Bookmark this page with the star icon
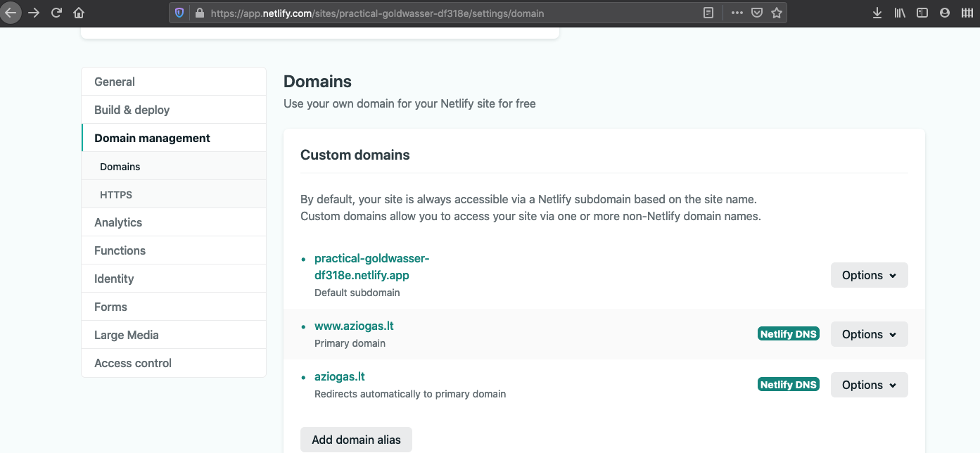The height and width of the screenshot is (453, 980). tap(777, 12)
